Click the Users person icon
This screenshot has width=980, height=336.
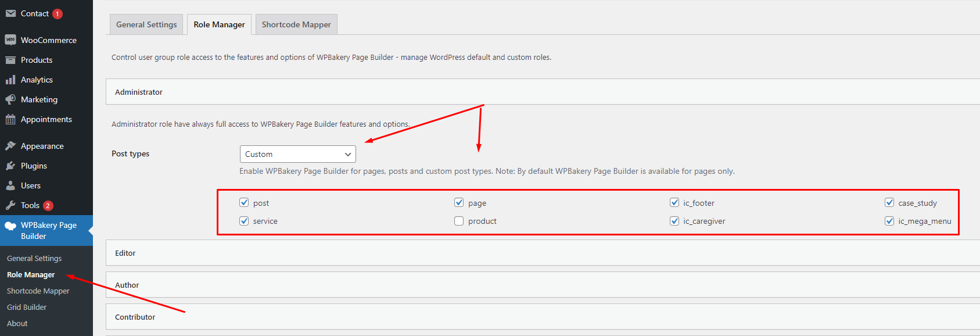point(10,185)
